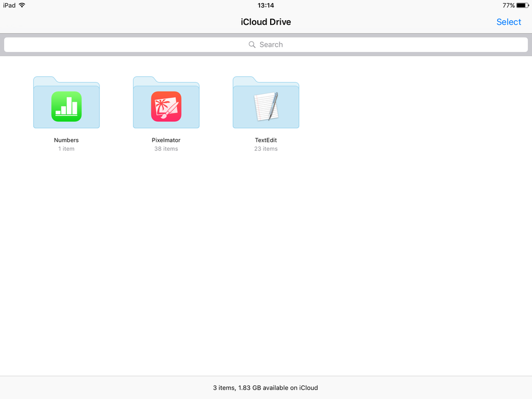
Task: Click the TextEdit folder name label
Action: click(266, 140)
